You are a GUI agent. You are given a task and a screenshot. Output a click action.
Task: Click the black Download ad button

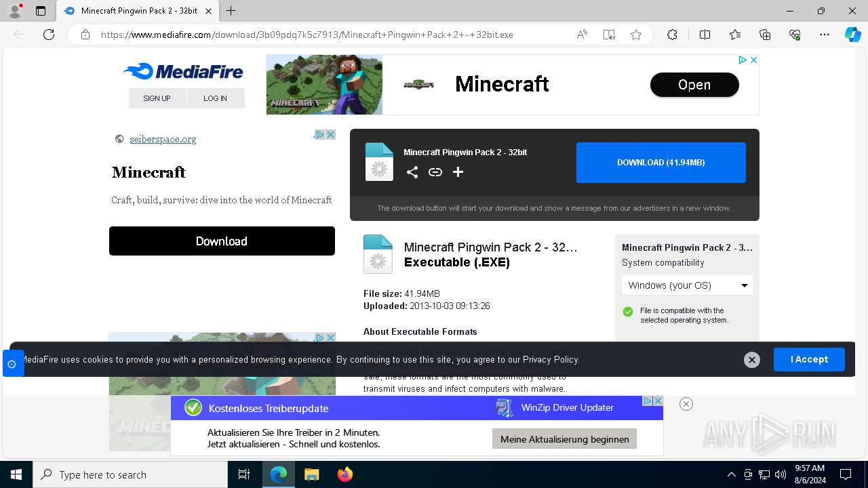222,241
